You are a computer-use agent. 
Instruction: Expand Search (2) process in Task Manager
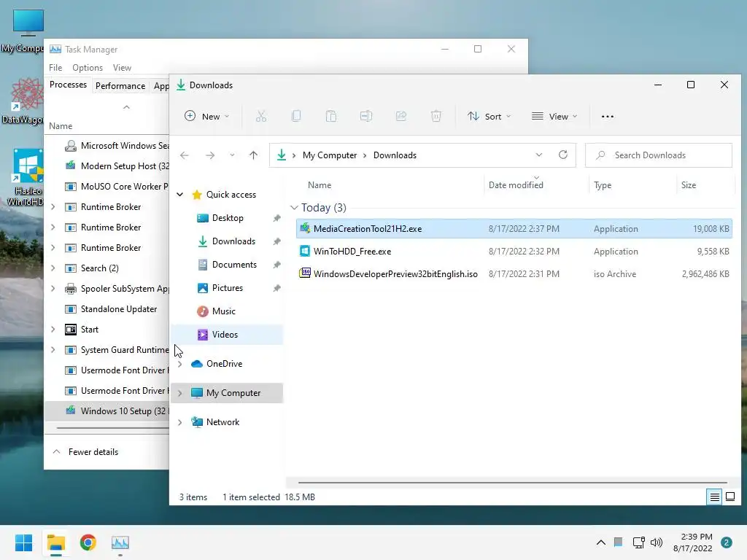coord(53,268)
